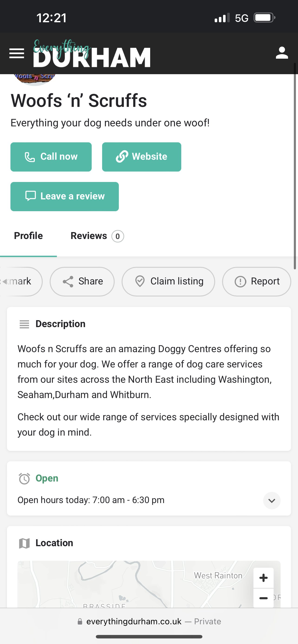Share this Woofs 'n' Scruffs listing
The height and width of the screenshot is (644, 298).
pos(82,281)
